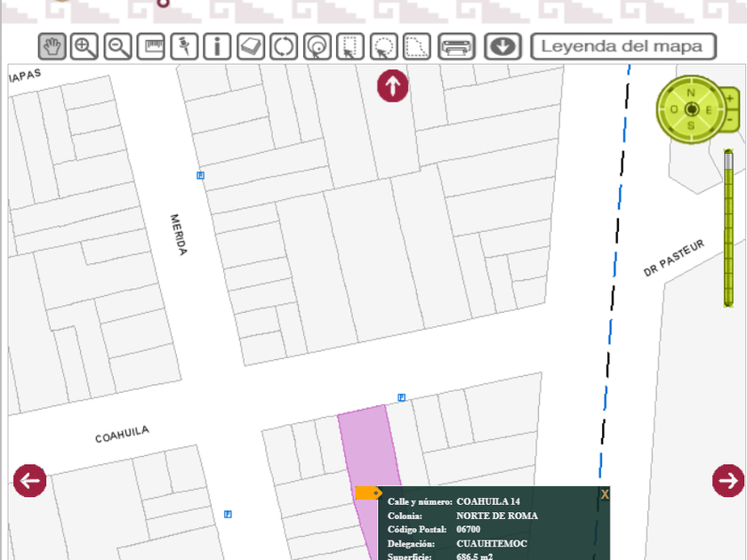Screen dimensions: 747x560
Task: Click the blue marker on Merida street
Action: point(201,175)
